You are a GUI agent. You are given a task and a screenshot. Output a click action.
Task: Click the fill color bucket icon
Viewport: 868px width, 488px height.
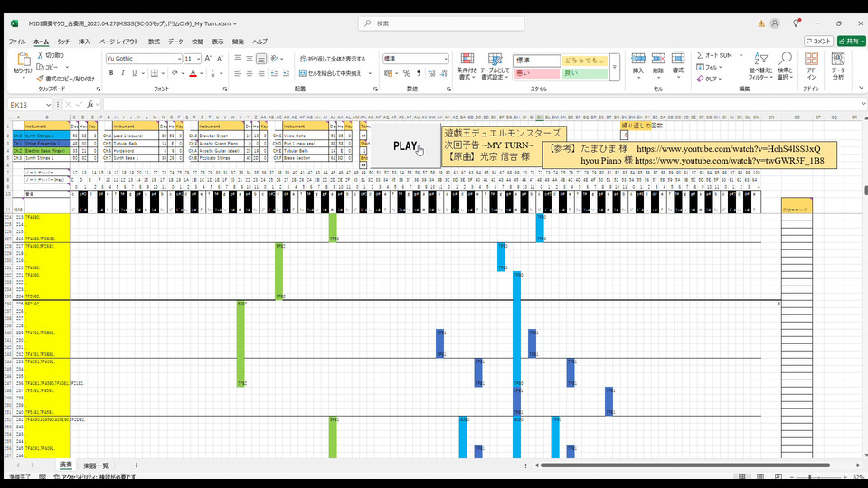[x=175, y=73]
